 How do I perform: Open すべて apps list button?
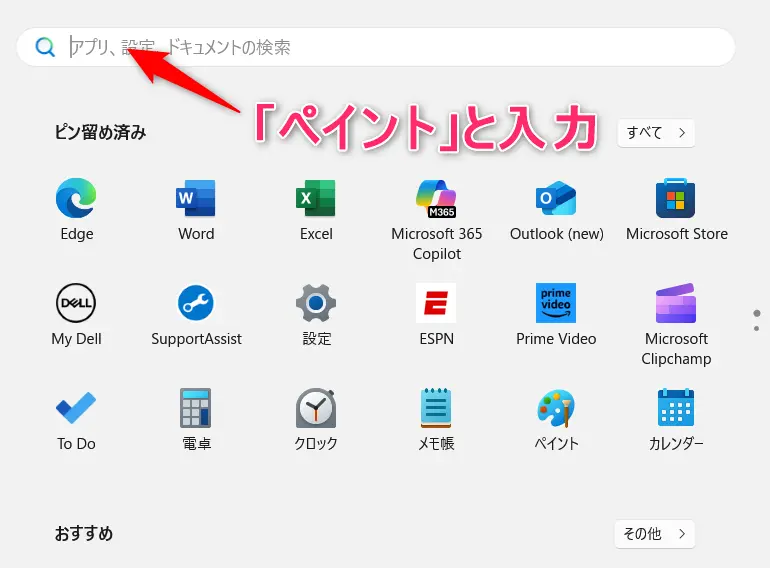656,133
